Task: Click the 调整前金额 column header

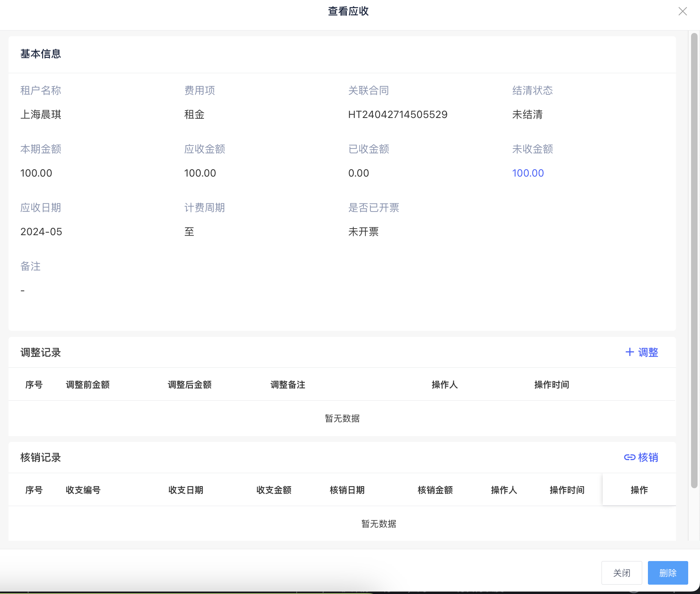Action: tap(87, 384)
